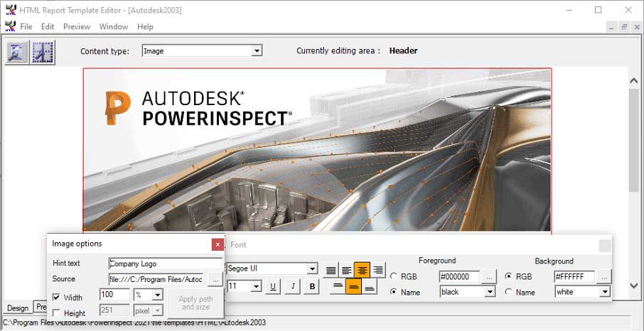
Task: Apply justify text alignment
Action: [x=331, y=270]
